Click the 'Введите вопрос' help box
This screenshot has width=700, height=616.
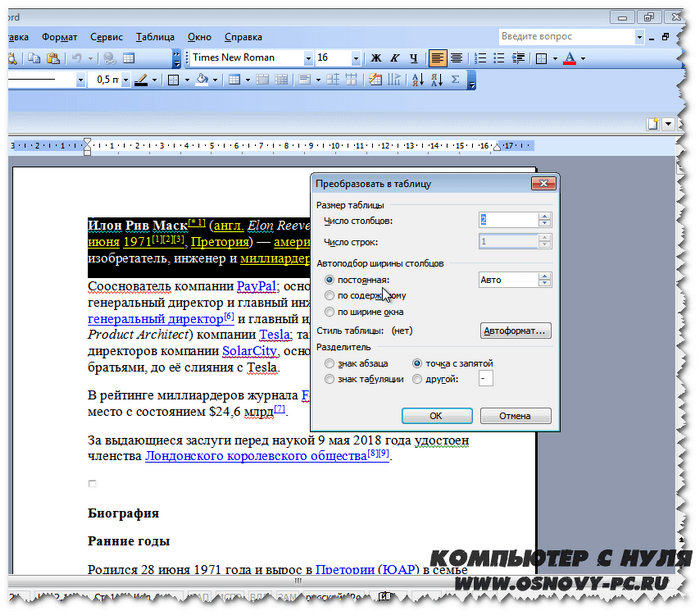566,37
